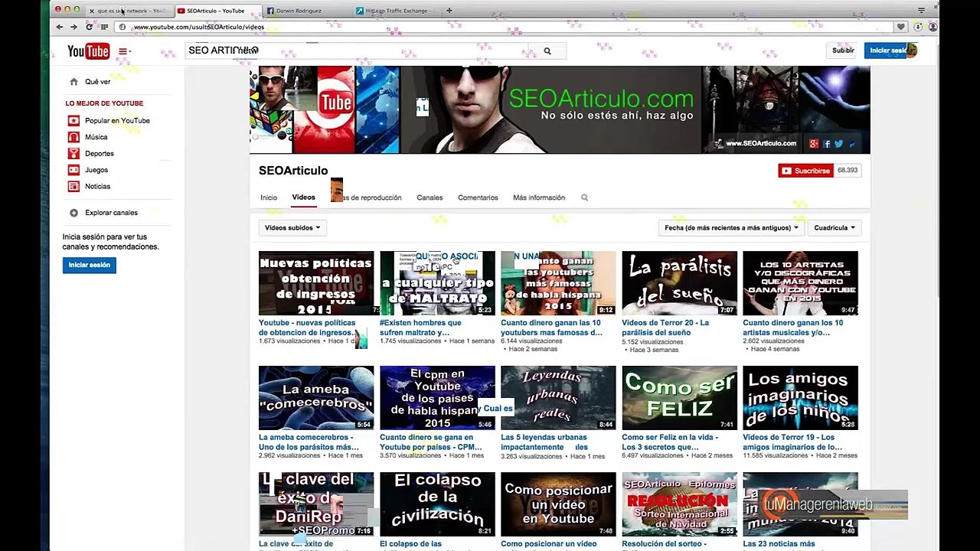Open Como ser FELIZ video thumbnail

coord(680,398)
